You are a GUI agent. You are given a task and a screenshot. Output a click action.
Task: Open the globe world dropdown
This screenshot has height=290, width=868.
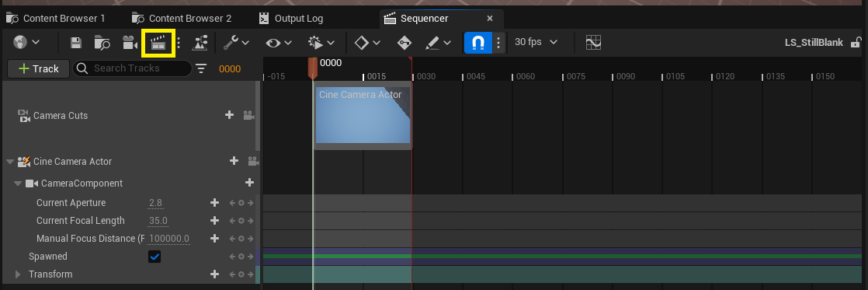pos(26,43)
